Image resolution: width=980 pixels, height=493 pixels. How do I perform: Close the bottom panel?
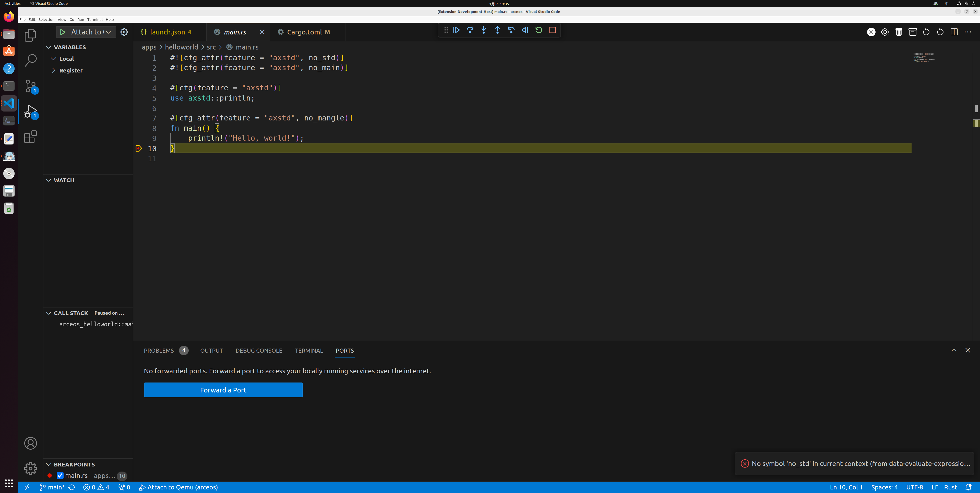pos(968,350)
